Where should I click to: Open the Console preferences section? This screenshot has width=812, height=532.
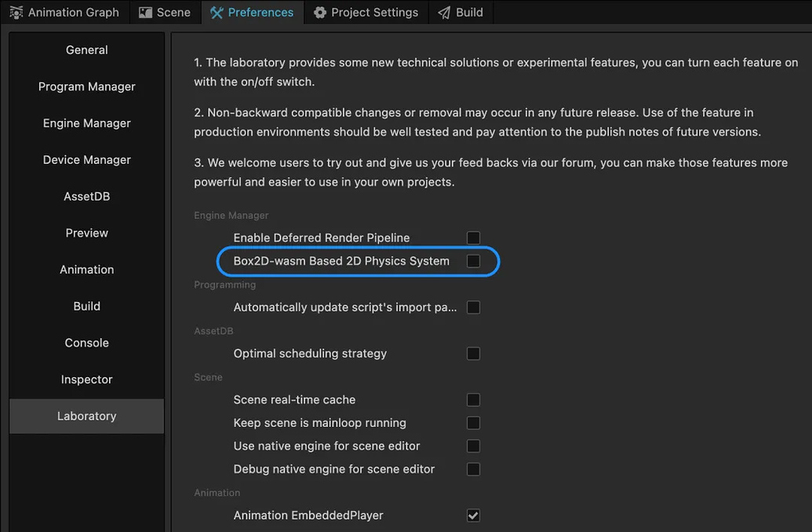[86, 342]
